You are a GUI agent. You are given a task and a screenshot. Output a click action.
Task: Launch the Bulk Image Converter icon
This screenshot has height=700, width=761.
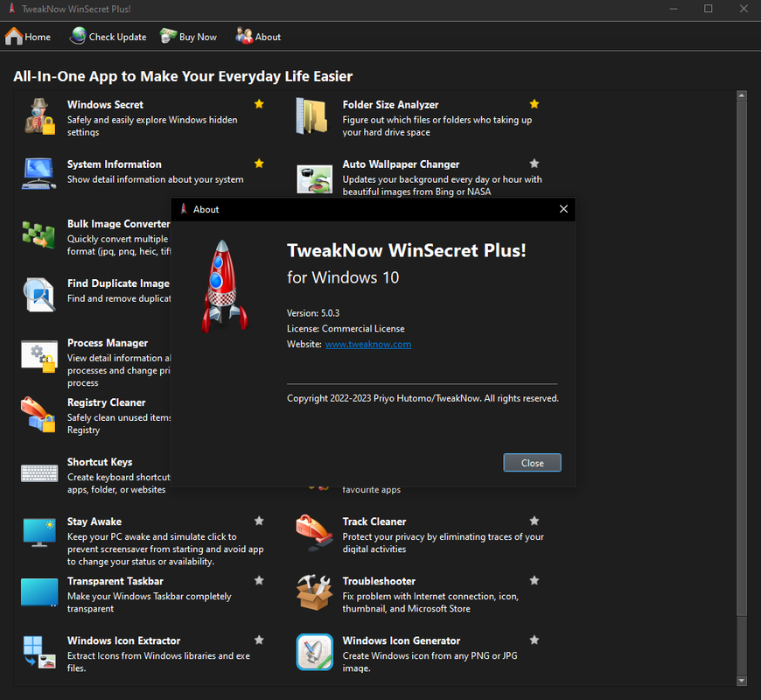38,234
